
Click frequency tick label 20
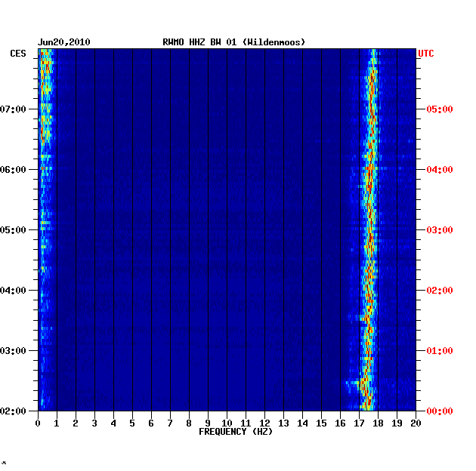coord(416,423)
